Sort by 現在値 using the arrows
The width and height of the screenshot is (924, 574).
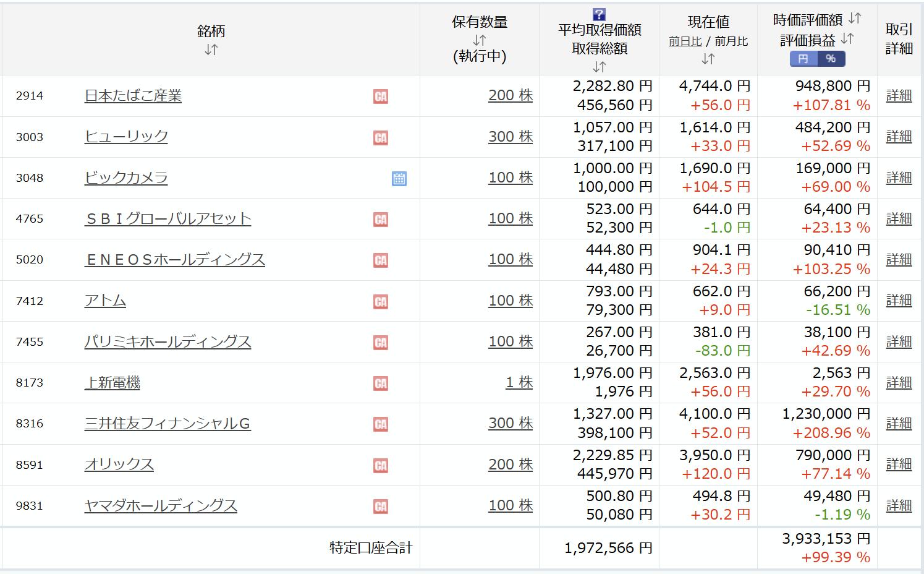click(x=708, y=59)
